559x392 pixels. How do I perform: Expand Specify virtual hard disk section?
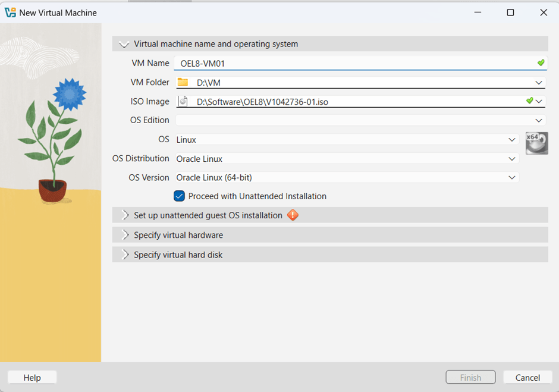pyautogui.click(x=125, y=255)
